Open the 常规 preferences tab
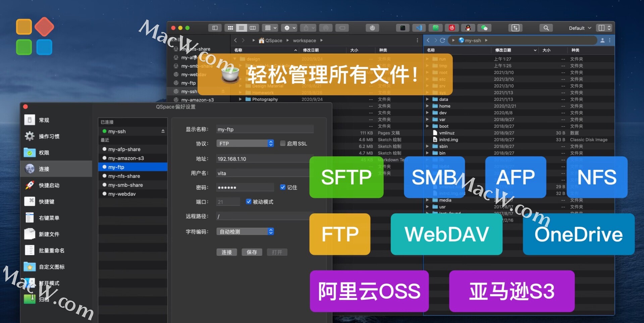 pyautogui.click(x=56, y=120)
